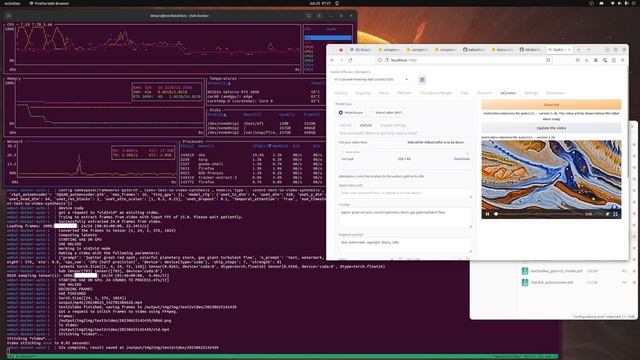The width and height of the screenshot is (640, 360).
Task: Bookmark the page using the star icon
Action: 548,60
